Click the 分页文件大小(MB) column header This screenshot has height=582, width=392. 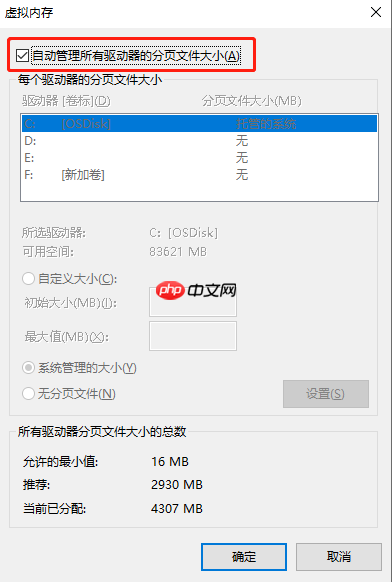pos(251,101)
